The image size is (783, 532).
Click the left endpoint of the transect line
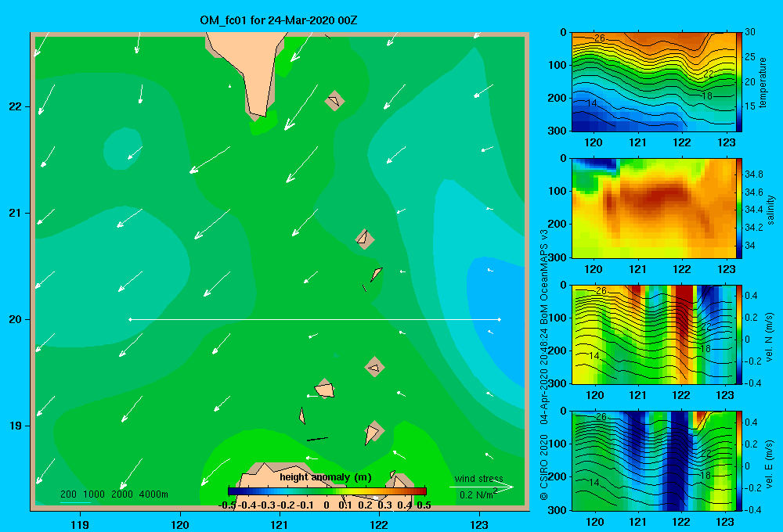click(x=130, y=319)
